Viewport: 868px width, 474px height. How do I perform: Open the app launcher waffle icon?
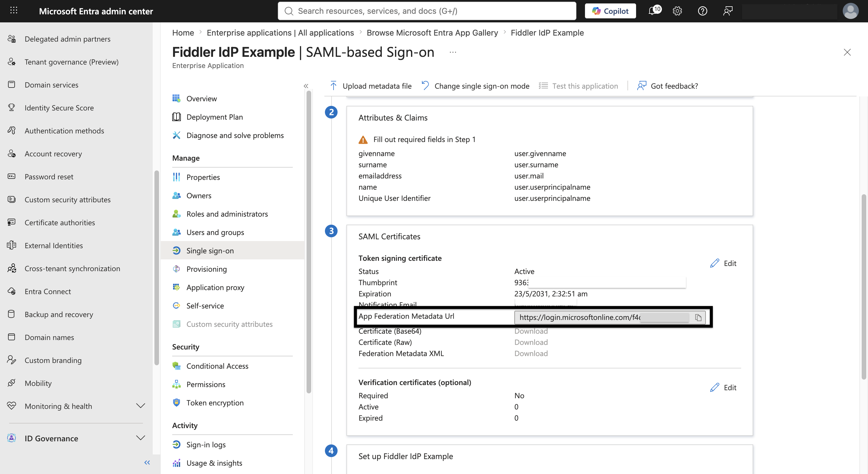coord(13,11)
